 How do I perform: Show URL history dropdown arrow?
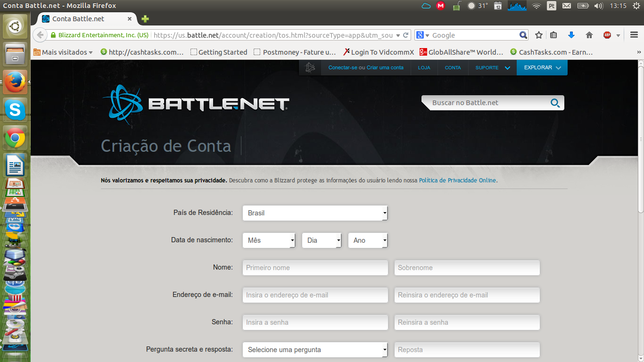tap(397, 35)
